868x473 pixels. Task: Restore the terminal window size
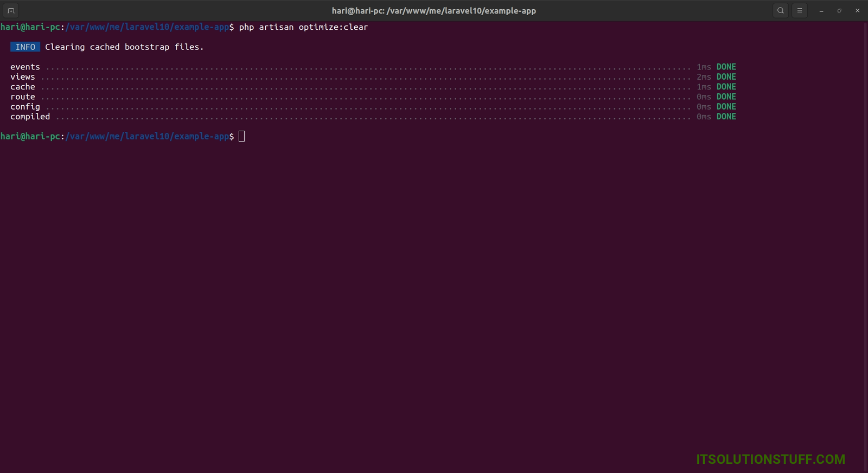pos(839,11)
